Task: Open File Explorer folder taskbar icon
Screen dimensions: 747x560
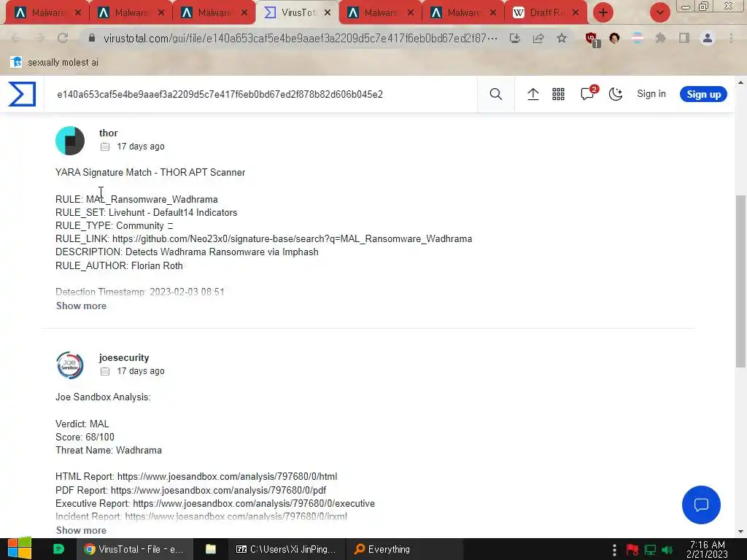Action: [211, 549]
